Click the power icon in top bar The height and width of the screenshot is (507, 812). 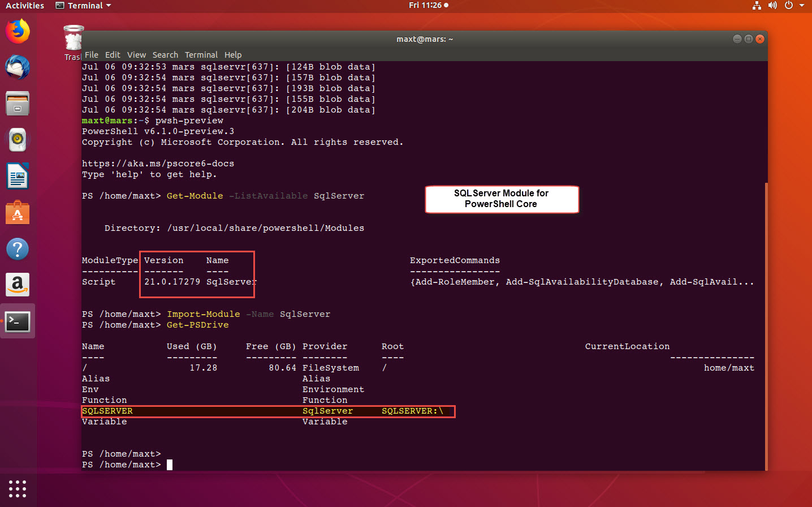click(789, 6)
